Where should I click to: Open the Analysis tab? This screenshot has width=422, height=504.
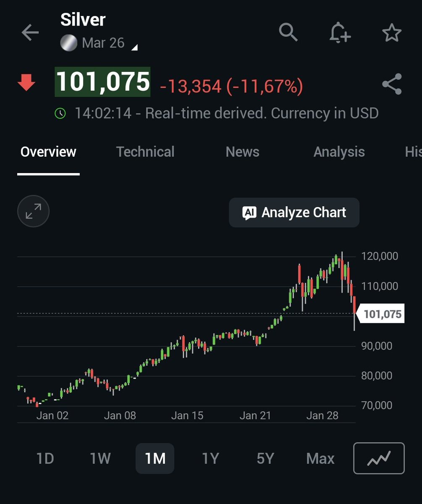[339, 152]
